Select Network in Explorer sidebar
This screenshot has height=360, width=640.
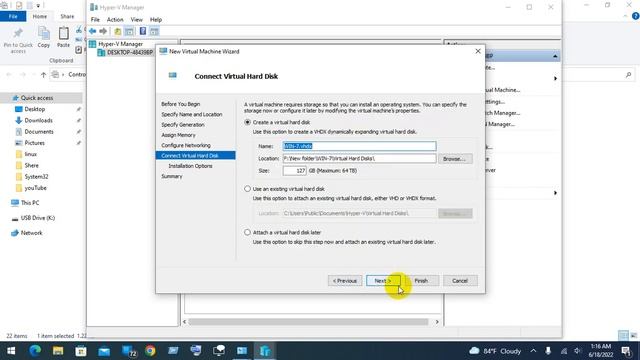coord(31,233)
